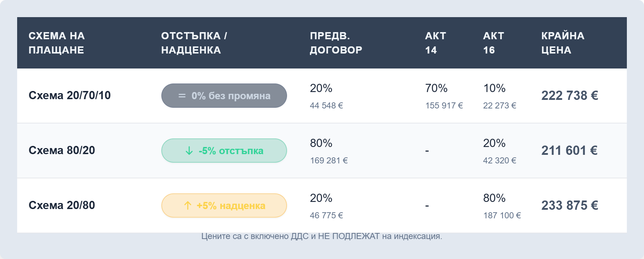
Task: Click 'Отстъпка / Надценка' column header
Action: (x=194, y=43)
